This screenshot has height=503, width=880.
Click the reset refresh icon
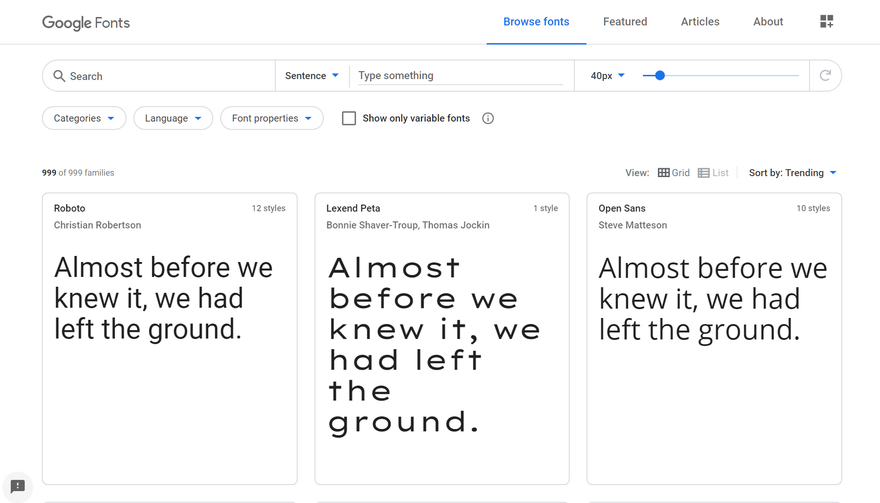825,75
